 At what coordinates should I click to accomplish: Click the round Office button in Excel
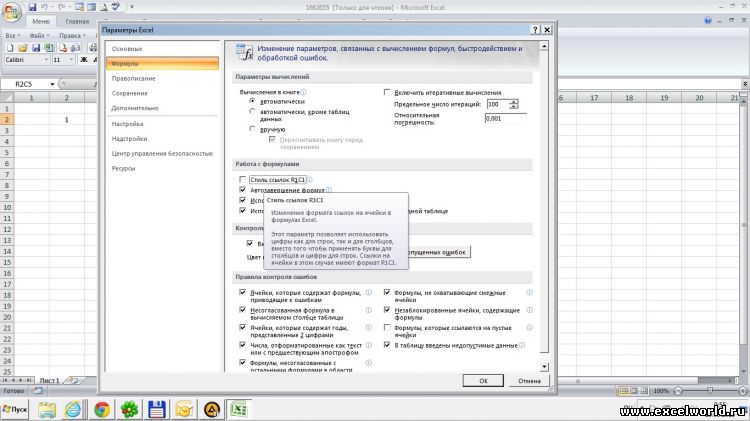pos(11,11)
